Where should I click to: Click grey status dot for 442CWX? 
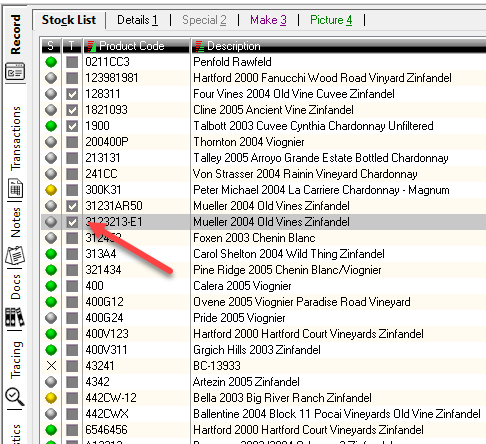click(x=51, y=414)
